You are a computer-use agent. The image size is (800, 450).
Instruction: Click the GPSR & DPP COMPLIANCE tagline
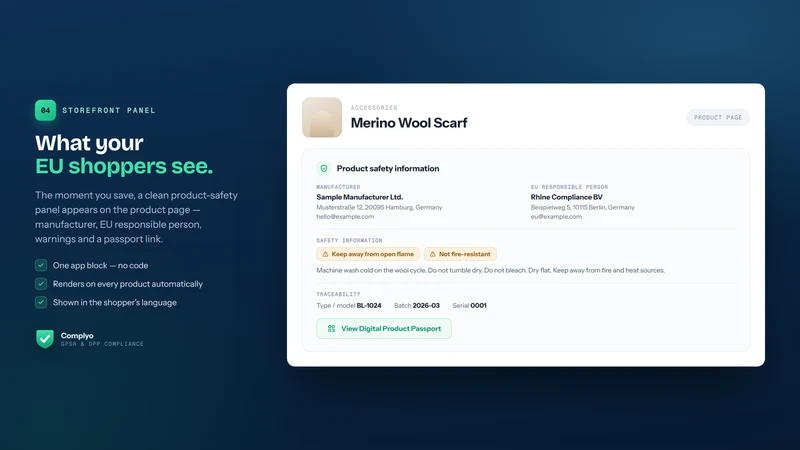point(102,344)
